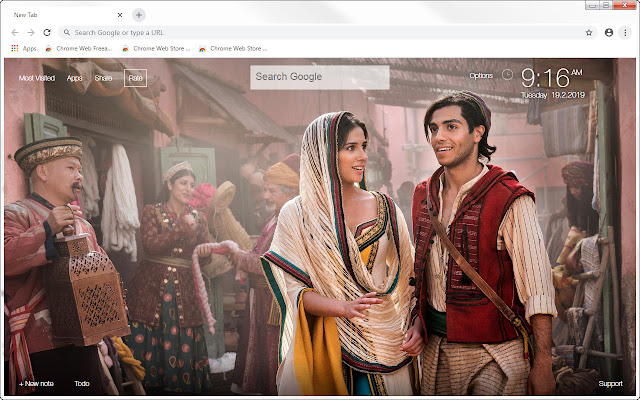
Task: Open the second Chrome Web Store bookmark
Action: click(x=156, y=48)
